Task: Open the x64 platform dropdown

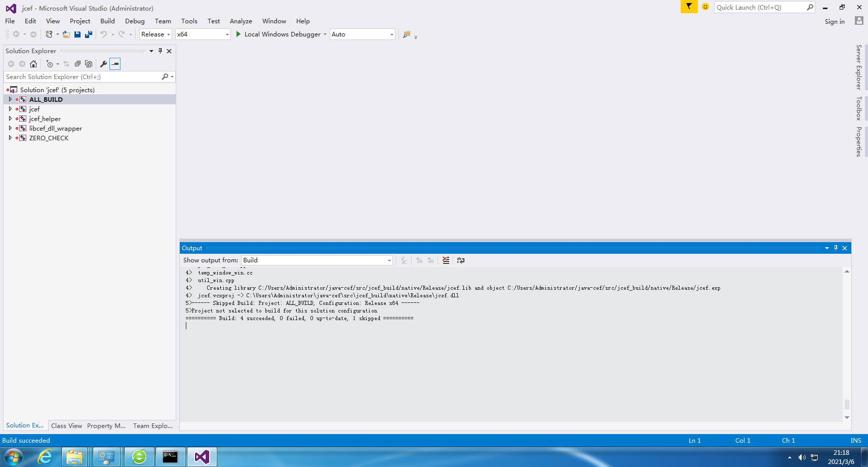Action: click(203, 34)
